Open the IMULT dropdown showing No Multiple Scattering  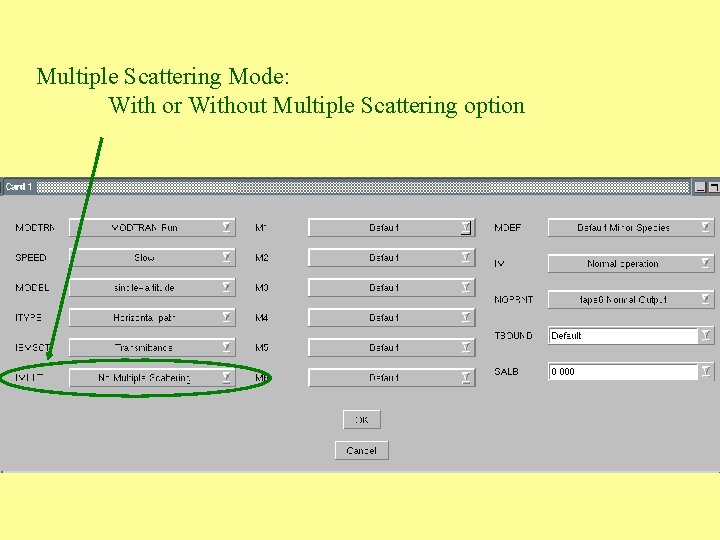click(152, 377)
